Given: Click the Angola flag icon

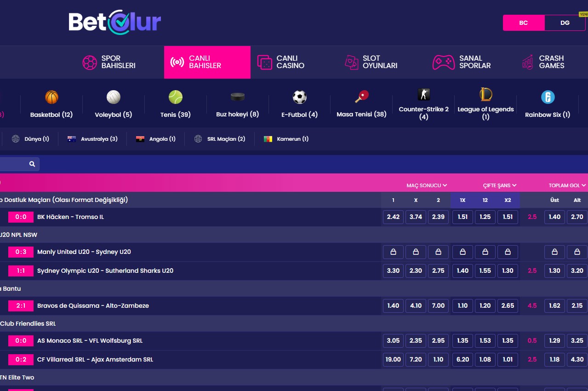Looking at the screenshot, I should click(x=140, y=139).
